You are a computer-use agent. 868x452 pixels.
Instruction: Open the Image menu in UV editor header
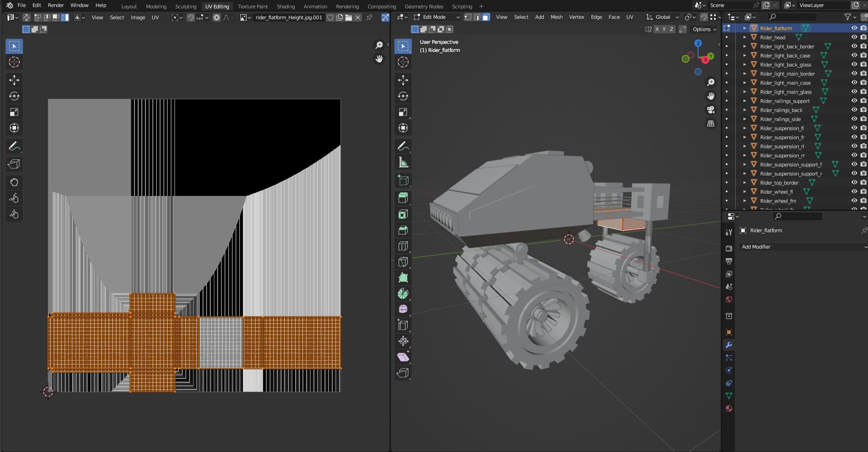(x=138, y=18)
